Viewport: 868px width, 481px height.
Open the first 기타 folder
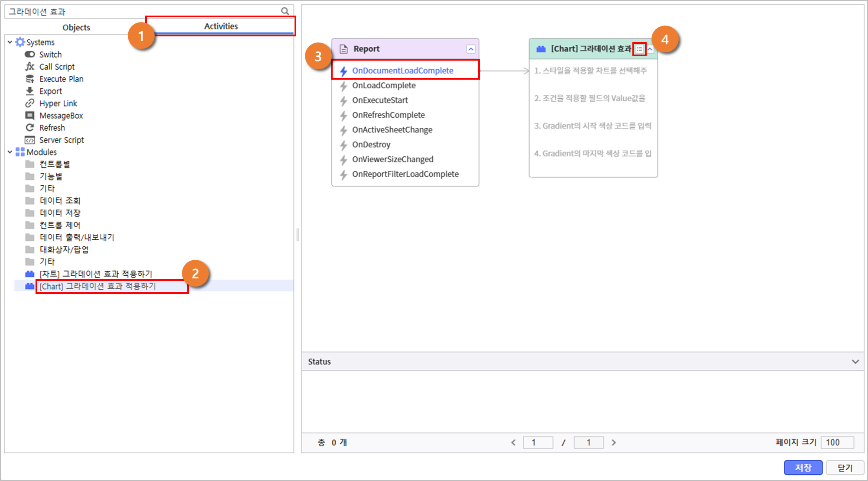(47, 188)
